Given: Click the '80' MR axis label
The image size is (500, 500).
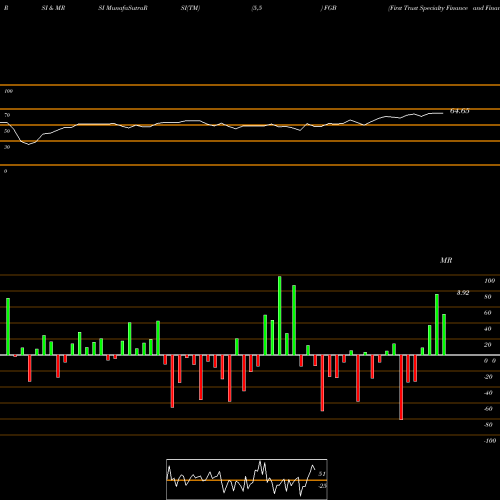Looking at the screenshot, I should (x=488, y=297).
